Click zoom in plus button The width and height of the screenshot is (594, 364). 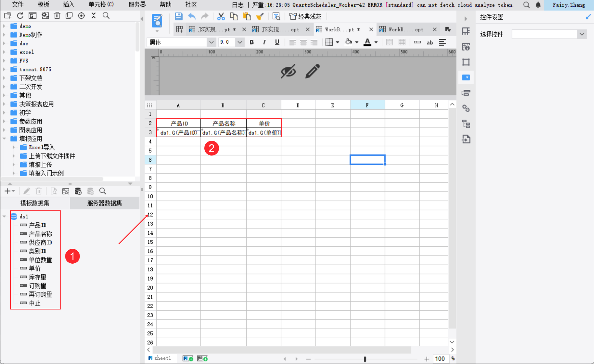(427, 359)
